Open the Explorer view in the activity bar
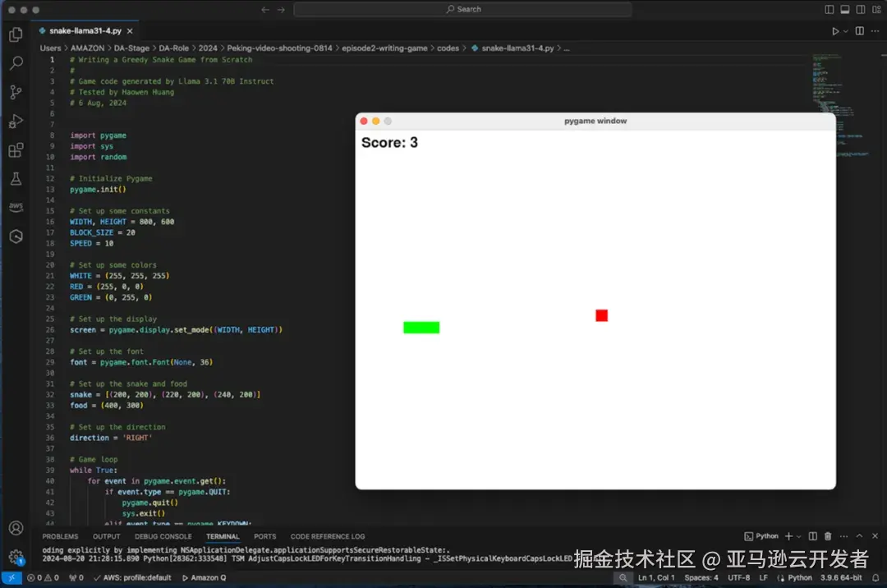The height and width of the screenshot is (588, 887). 16,34
